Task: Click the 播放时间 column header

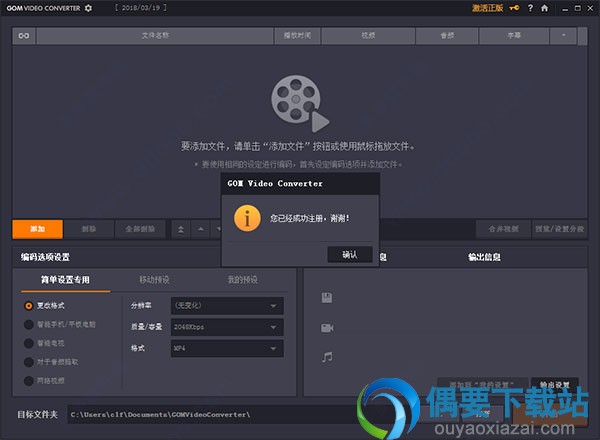Action: pos(297,36)
